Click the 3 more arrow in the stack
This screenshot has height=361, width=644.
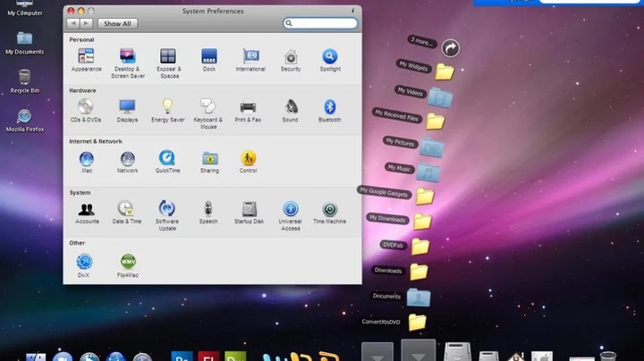click(451, 48)
